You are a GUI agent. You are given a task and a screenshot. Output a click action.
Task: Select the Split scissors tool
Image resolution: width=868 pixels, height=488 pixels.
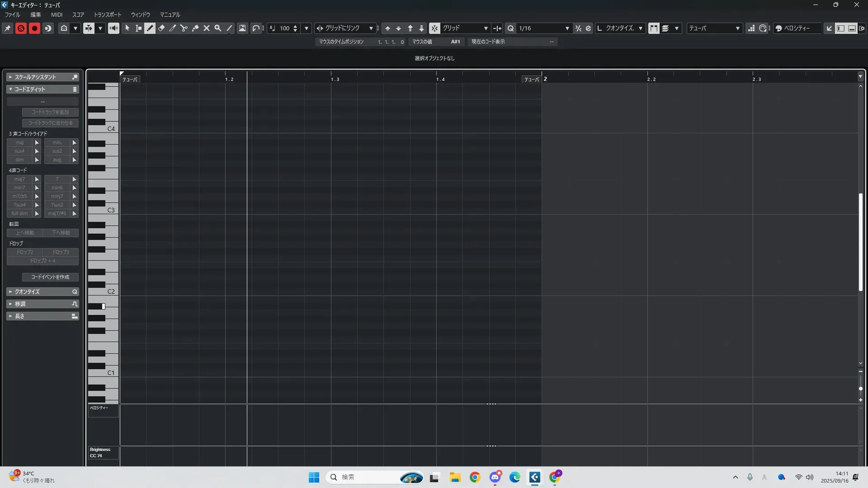click(184, 28)
